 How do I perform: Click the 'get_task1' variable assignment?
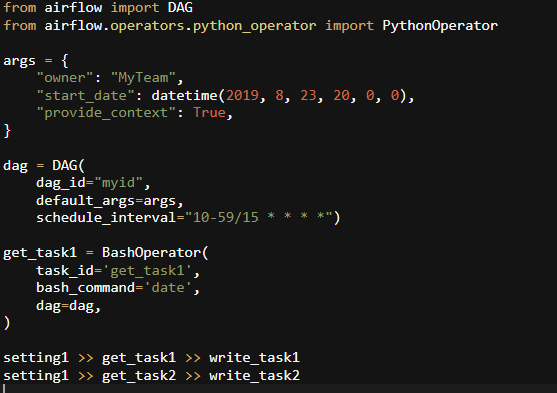pos(40,253)
